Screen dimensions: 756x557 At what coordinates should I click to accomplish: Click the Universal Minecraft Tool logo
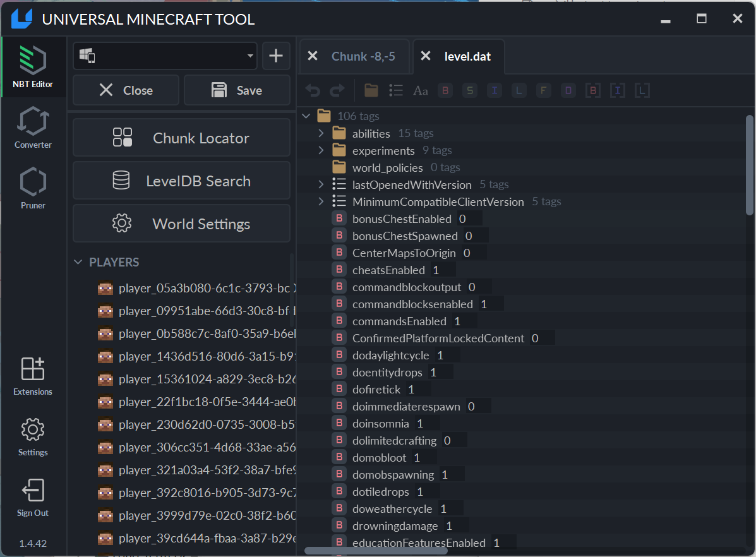pos(21,19)
